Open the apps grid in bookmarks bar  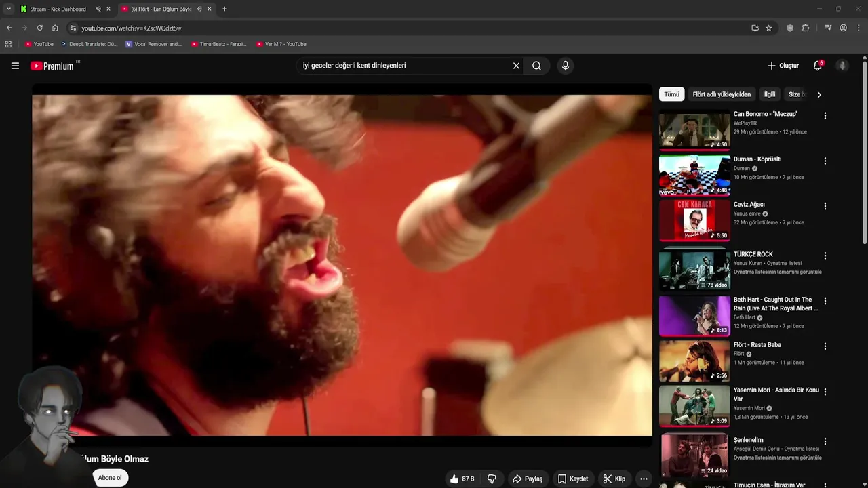point(8,44)
